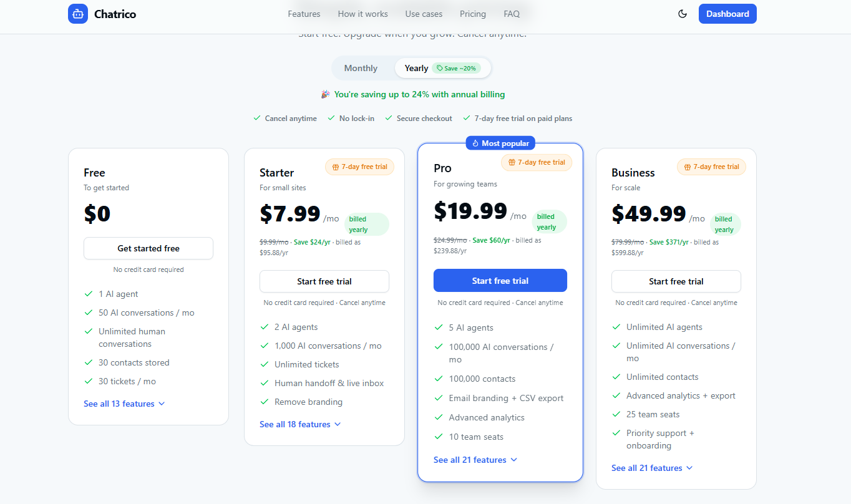
Task: Click the gift icon on Pro trial badge
Action: (x=512, y=162)
